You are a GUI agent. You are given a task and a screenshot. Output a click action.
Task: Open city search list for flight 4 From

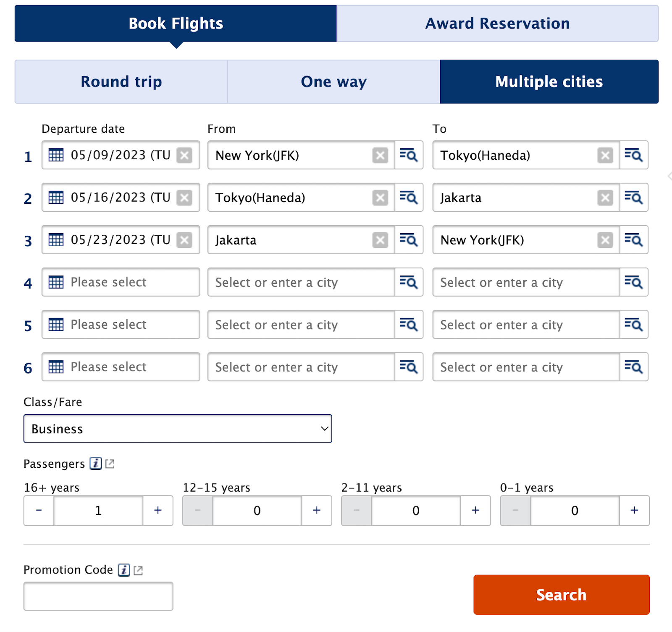(x=409, y=282)
